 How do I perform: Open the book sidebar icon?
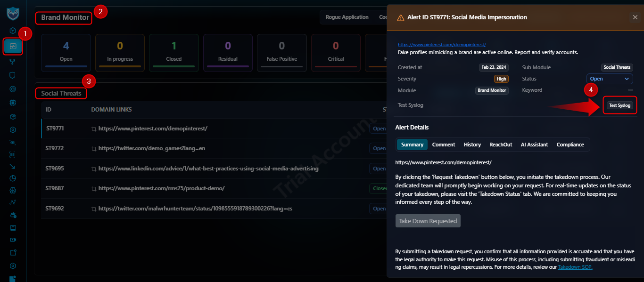pyautogui.click(x=13, y=228)
